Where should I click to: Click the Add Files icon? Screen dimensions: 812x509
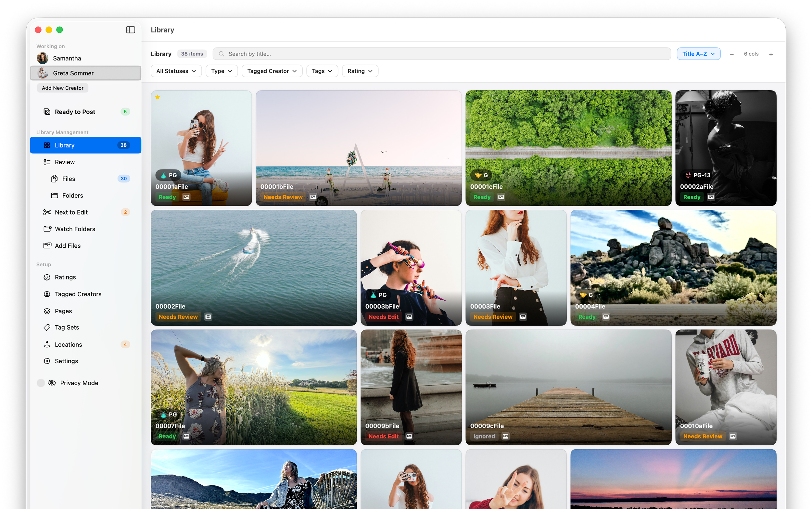click(47, 246)
